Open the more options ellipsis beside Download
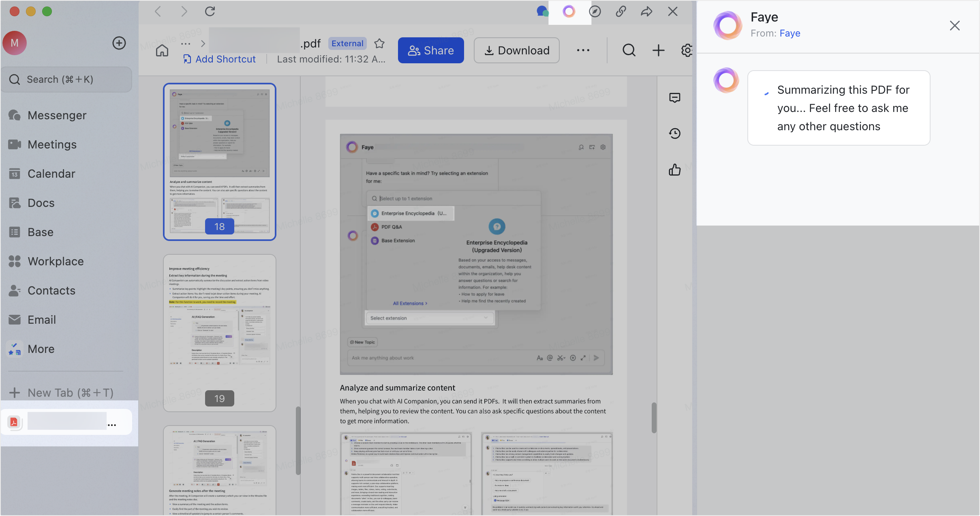 [x=583, y=50]
